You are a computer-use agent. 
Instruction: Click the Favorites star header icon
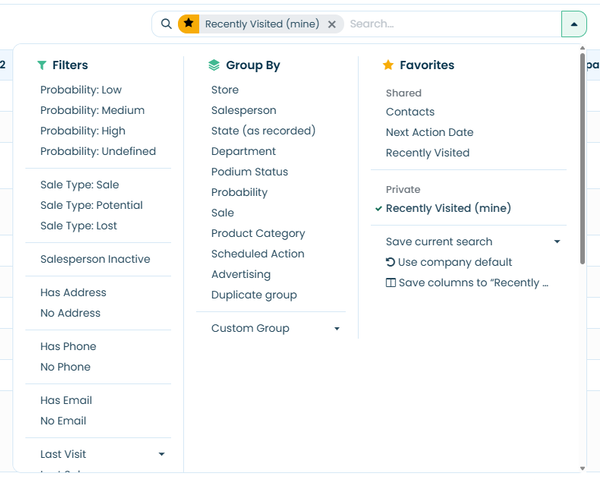(388, 65)
